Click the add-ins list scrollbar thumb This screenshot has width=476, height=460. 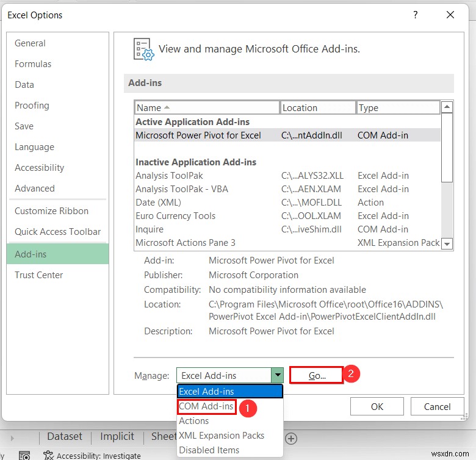click(447, 148)
